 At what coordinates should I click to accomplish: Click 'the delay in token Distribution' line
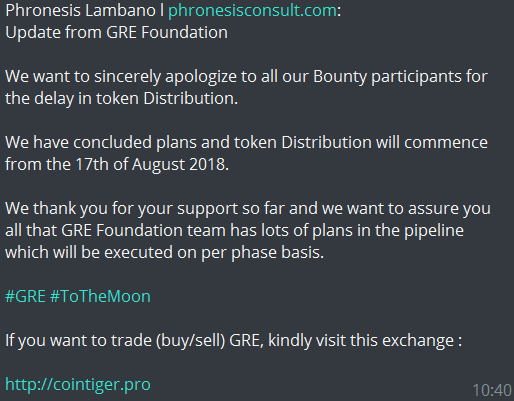(x=121, y=99)
